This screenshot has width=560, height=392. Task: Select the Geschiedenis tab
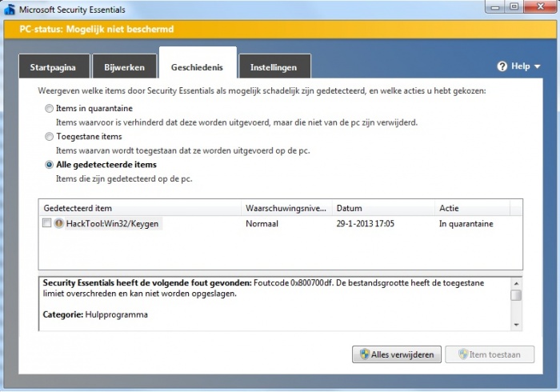[198, 63]
